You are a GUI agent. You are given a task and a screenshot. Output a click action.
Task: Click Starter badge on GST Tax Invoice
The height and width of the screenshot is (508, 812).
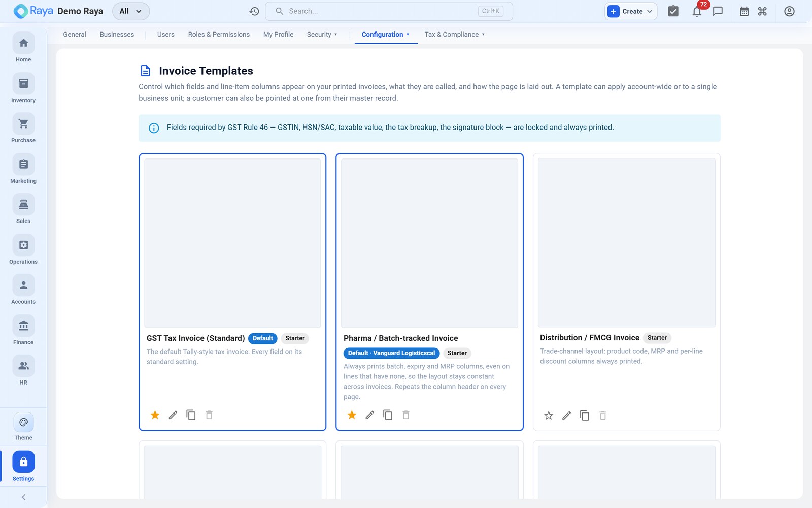[x=295, y=338]
